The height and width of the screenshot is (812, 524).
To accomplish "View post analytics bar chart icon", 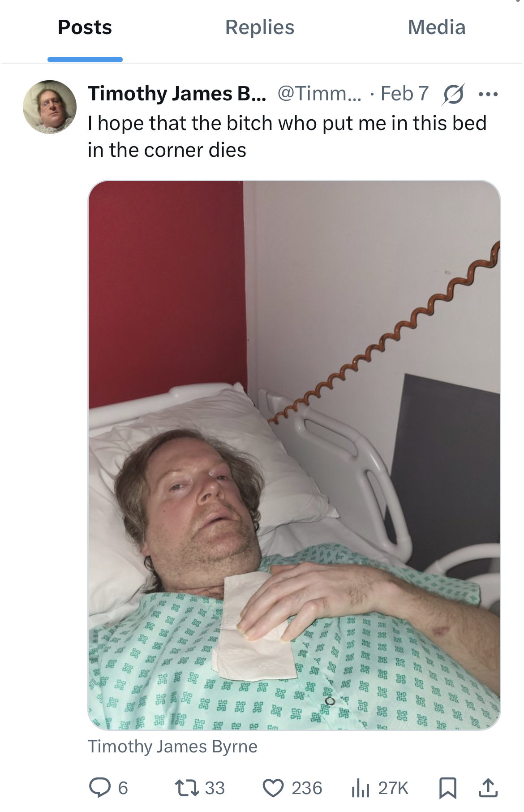I will 361,788.
